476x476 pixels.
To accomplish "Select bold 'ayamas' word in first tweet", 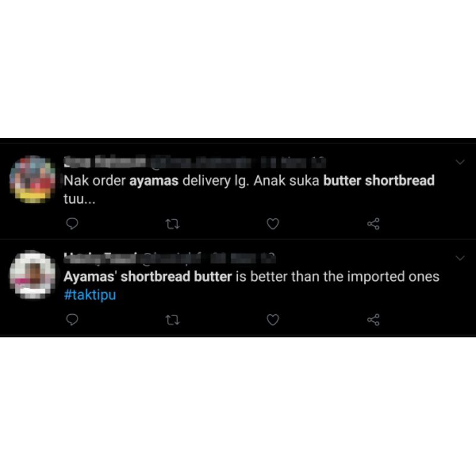I will point(154,181).
